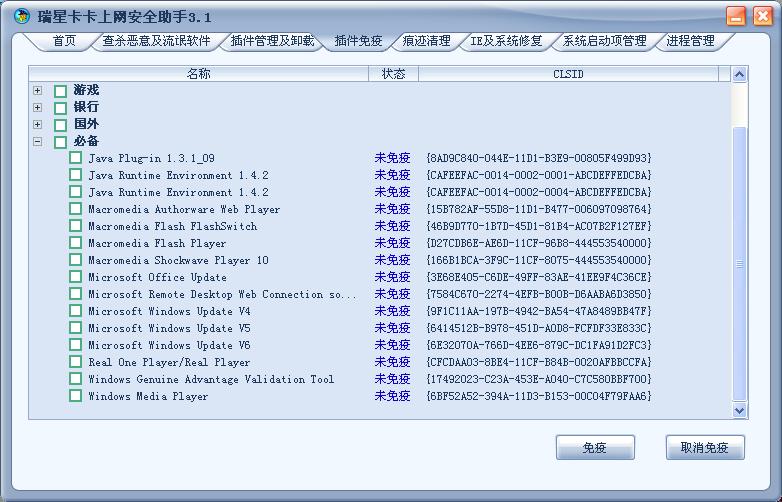Tick Real One Player/Real Player checkbox
This screenshot has width=782, height=502.
coord(75,361)
